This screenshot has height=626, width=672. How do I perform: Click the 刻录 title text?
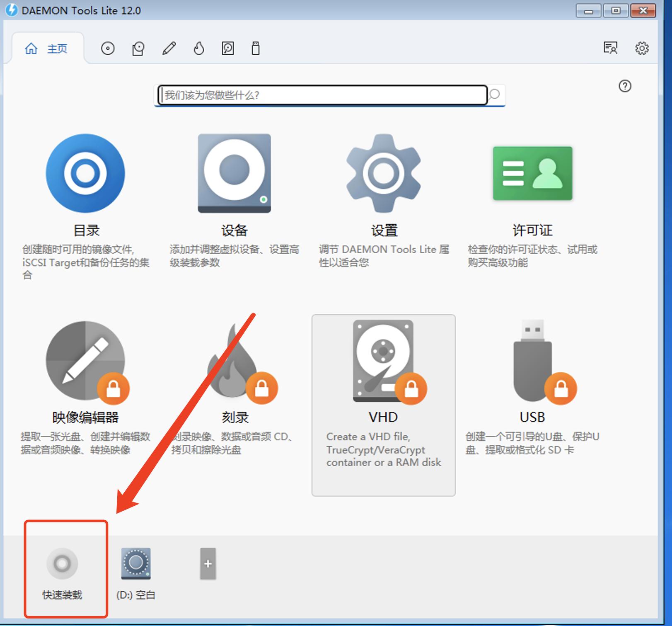pos(235,417)
